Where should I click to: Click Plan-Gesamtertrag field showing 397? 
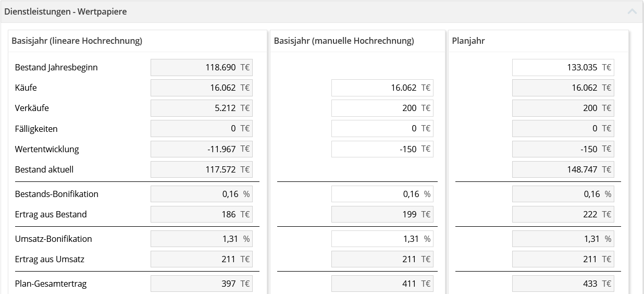201,284
